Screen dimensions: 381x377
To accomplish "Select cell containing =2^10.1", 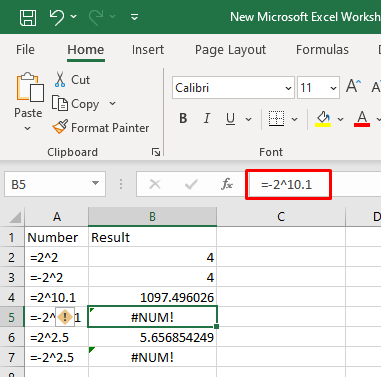I will [x=56, y=297].
